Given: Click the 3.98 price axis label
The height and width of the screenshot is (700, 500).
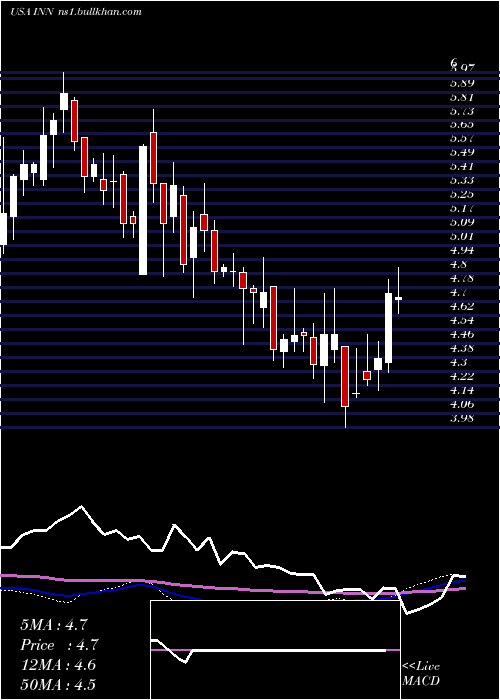Looking at the screenshot, I should 462,418.
